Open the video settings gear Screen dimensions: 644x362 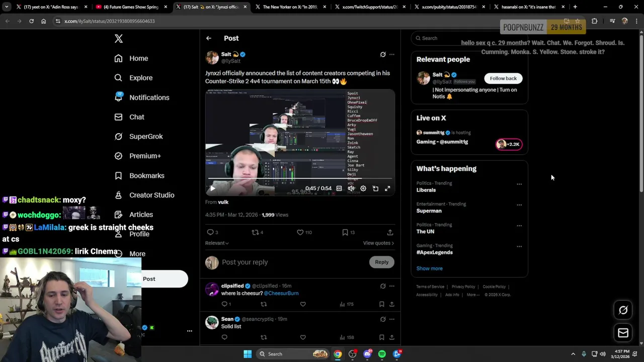point(363,189)
